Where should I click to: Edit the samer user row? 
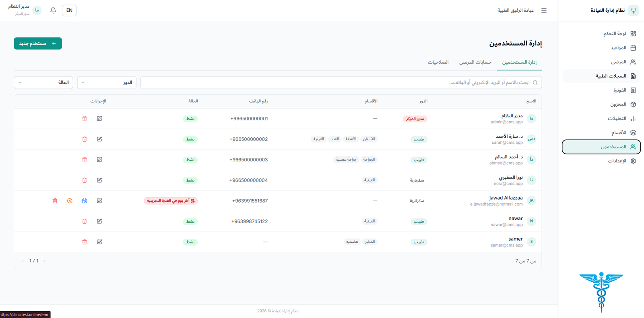pos(99,242)
